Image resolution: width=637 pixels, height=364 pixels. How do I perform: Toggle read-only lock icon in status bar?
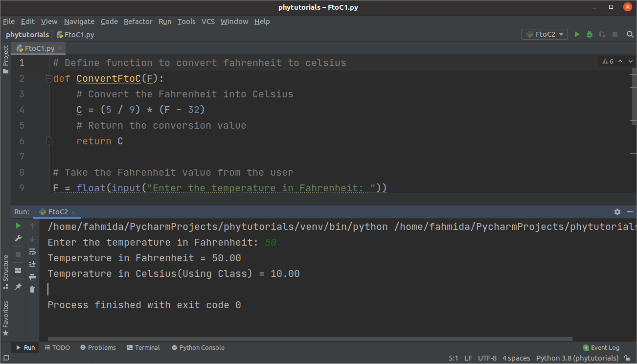coord(627,358)
